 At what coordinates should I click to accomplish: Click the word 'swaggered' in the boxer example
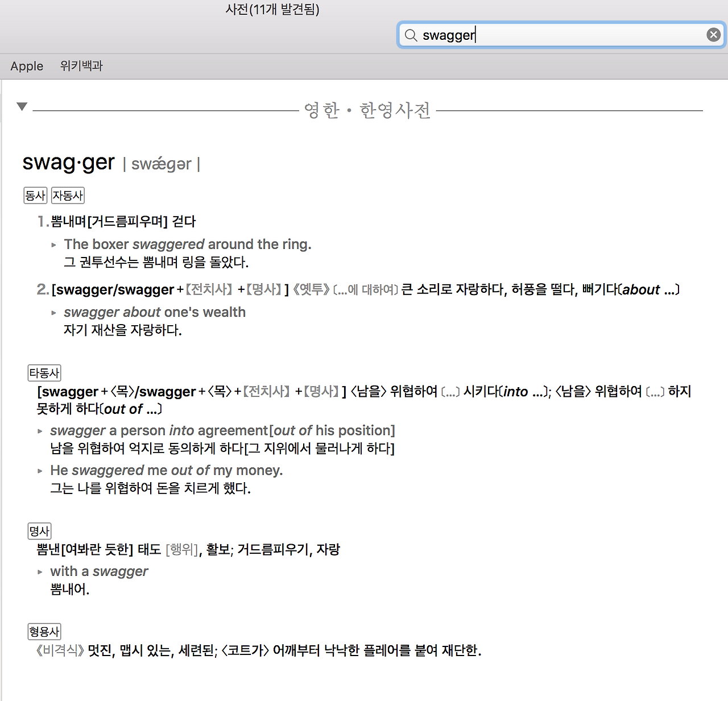coord(168,244)
